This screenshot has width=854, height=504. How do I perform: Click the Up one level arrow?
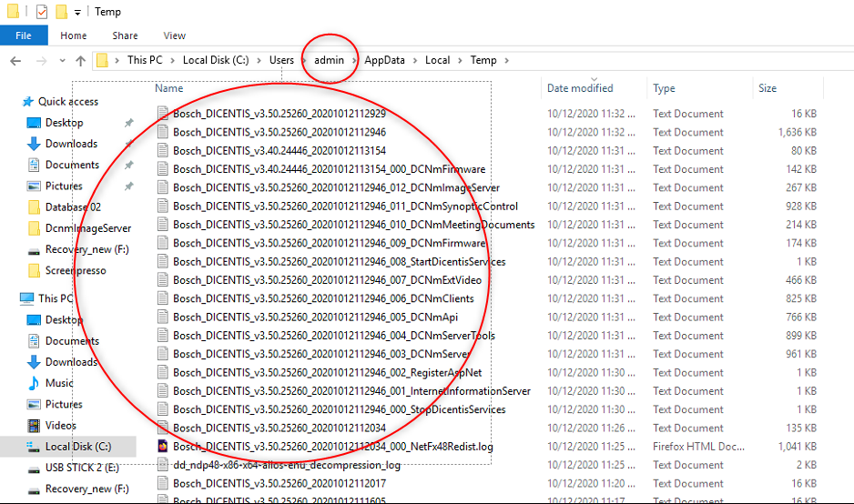point(80,61)
